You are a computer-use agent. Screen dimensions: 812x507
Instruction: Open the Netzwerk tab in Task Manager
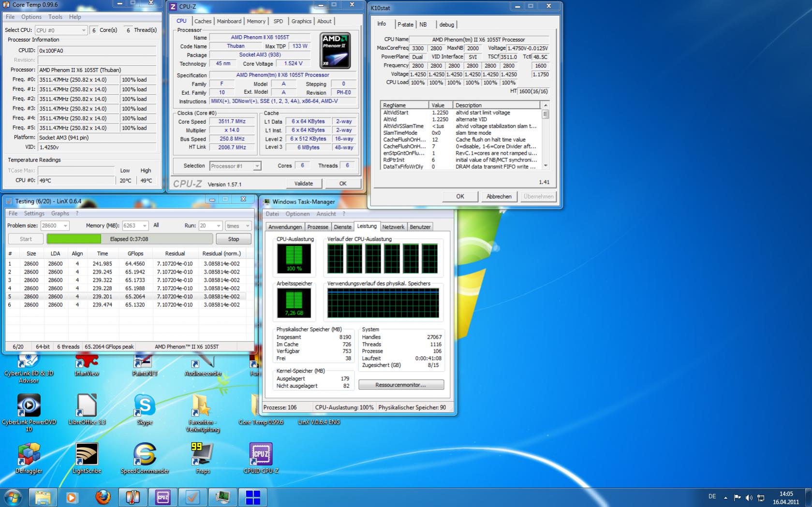(x=393, y=227)
